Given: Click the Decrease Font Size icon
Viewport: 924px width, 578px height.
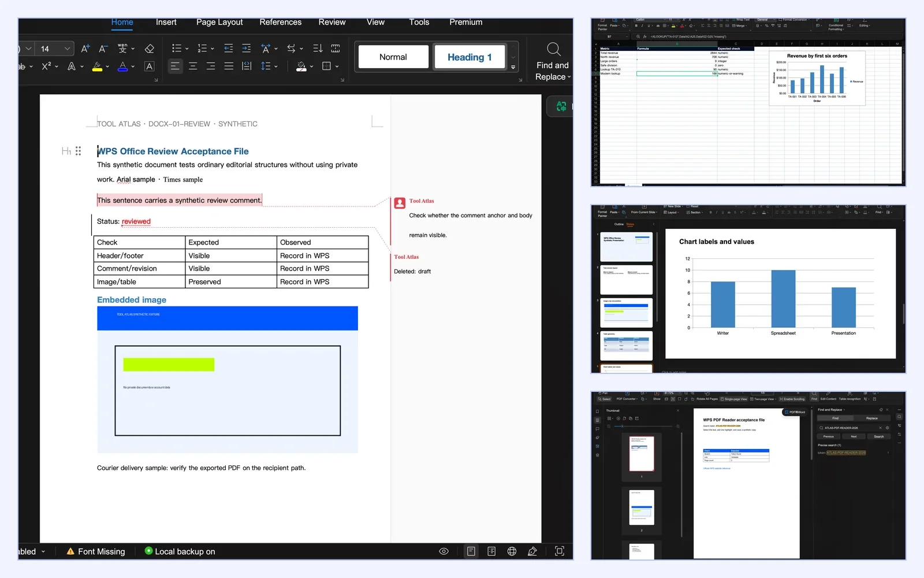Looking at the screenshot, I should [103, 49].
